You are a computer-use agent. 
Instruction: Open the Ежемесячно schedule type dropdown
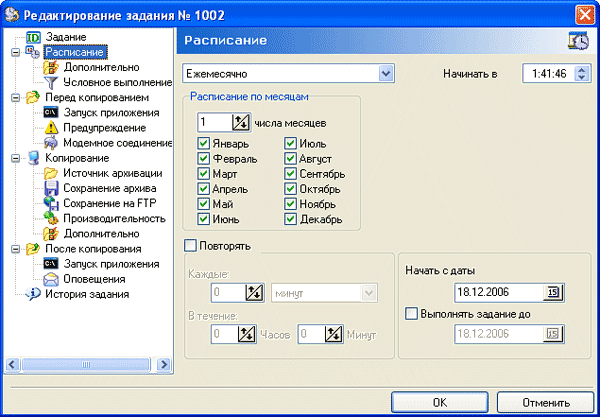coord(386,73)
